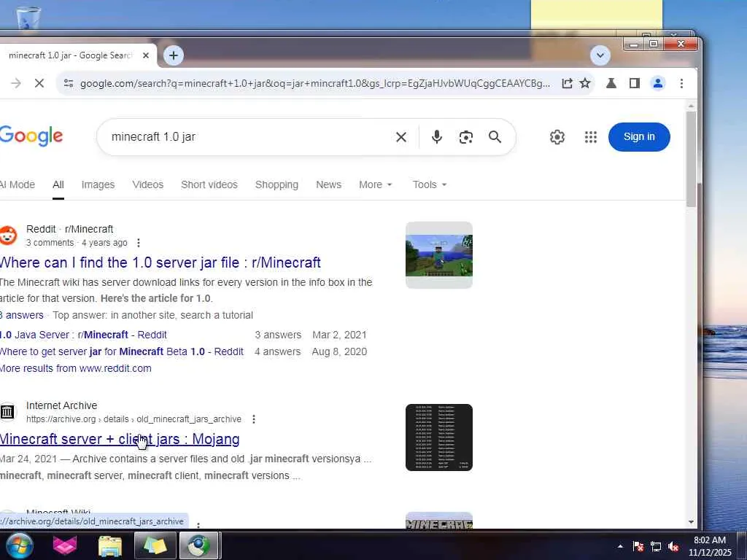Go to Google home via logo
The image size is (747, 560).
coord(31,136)
